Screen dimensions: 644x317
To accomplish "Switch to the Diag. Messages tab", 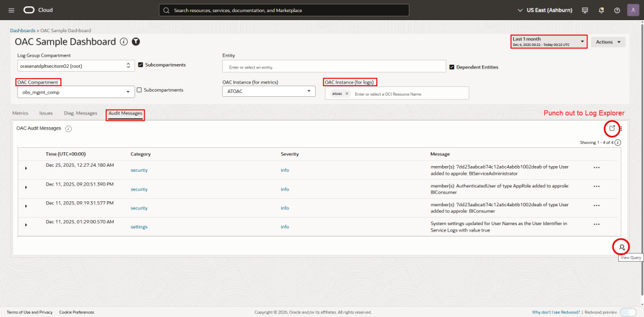I will pos(80,113).
